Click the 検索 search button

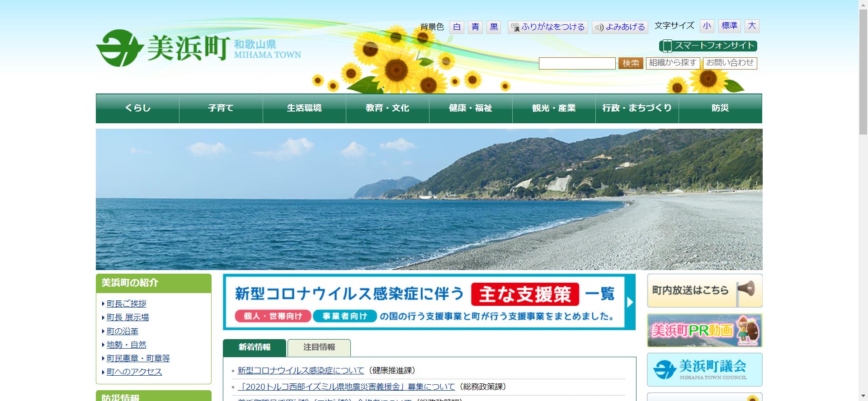pos(631,63)
